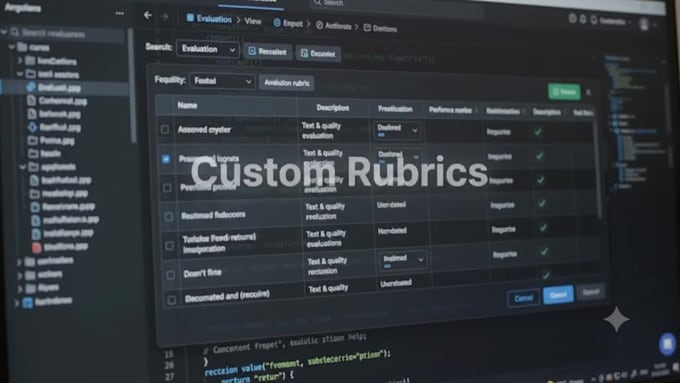Collapse the cares root folder
Viewport: 680px width, 383px height.
click(12, 47)
